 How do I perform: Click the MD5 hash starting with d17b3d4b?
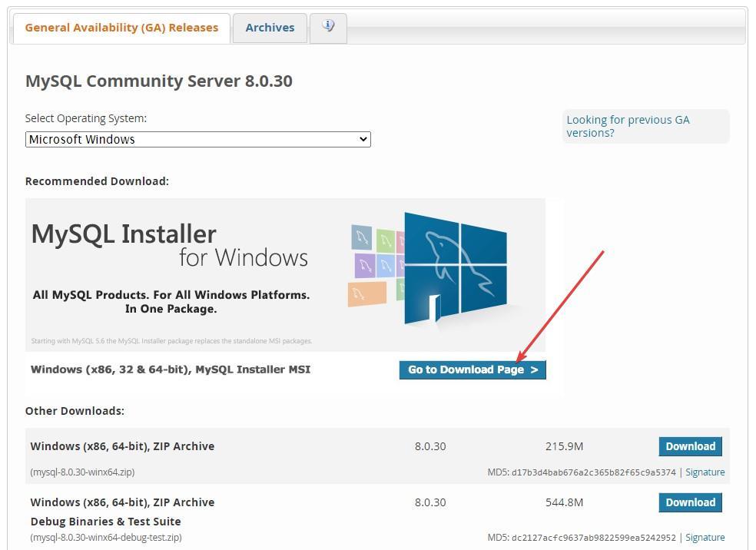coord(592,472)
